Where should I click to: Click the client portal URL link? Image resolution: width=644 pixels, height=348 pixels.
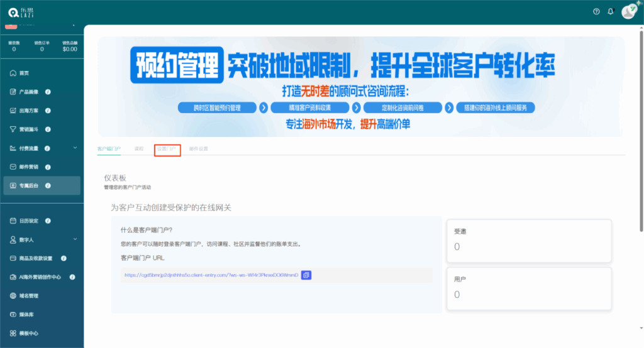click(x=211, y=275)
